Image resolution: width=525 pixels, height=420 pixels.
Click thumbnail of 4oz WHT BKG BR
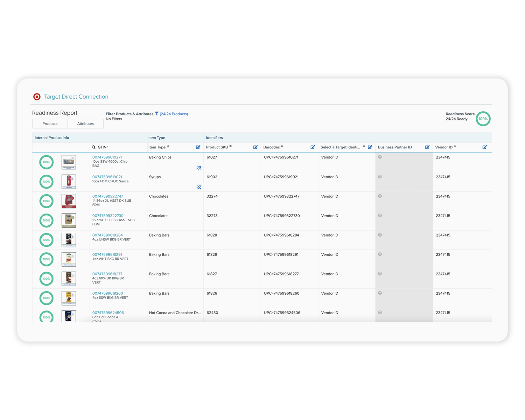[69, 259]
